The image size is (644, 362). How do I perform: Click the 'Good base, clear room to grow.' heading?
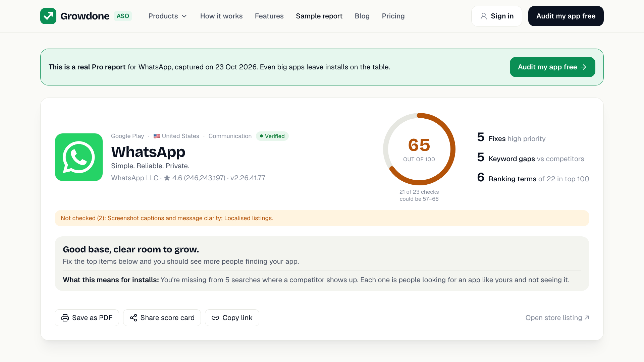click(x=131, y=249)
